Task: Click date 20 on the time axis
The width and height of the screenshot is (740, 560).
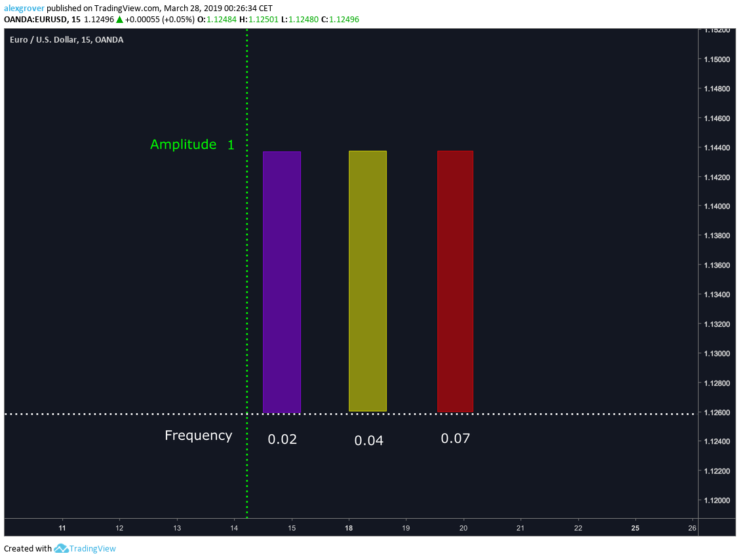Action: 463,528
